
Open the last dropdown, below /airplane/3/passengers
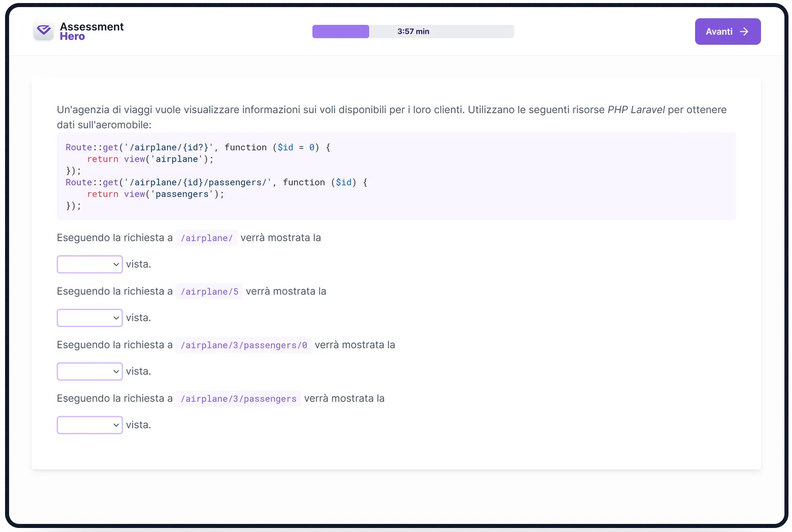tap(90, 425)
